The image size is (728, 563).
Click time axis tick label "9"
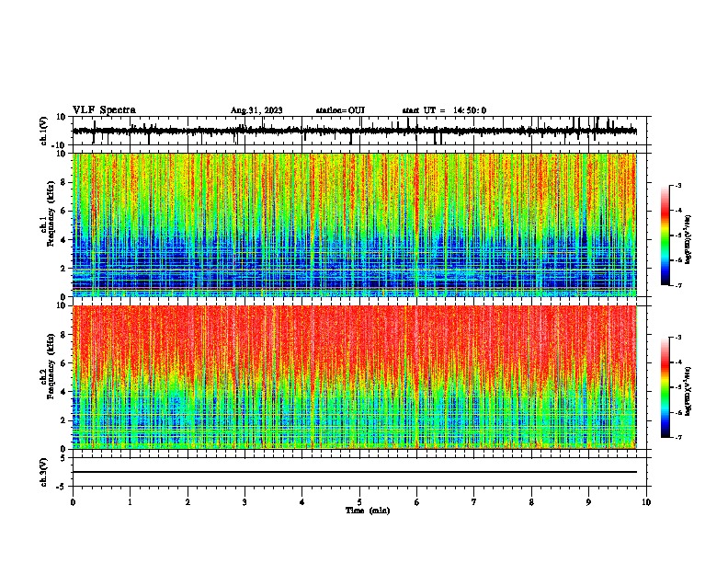[588, 502]
